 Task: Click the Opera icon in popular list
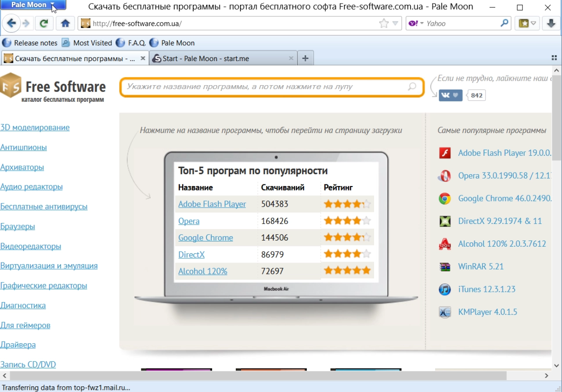click(445, 176)
